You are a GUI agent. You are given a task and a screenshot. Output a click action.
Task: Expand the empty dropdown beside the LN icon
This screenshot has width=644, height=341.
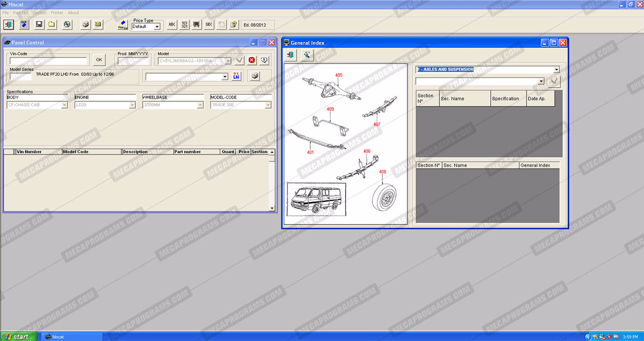click(x=224, y=77)
